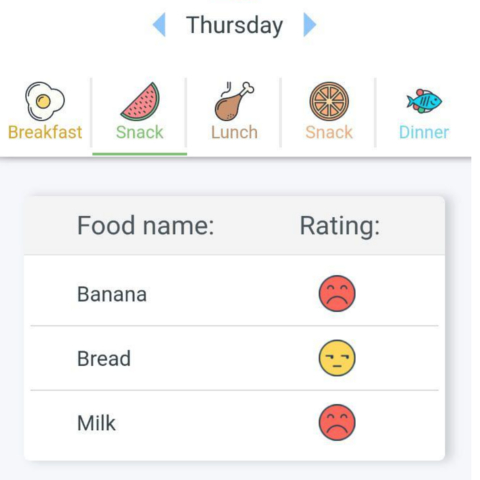Switch to the Dinner tab label
Image resolution: width=480 pixels, height=480 pixels.
pos(424,132)
